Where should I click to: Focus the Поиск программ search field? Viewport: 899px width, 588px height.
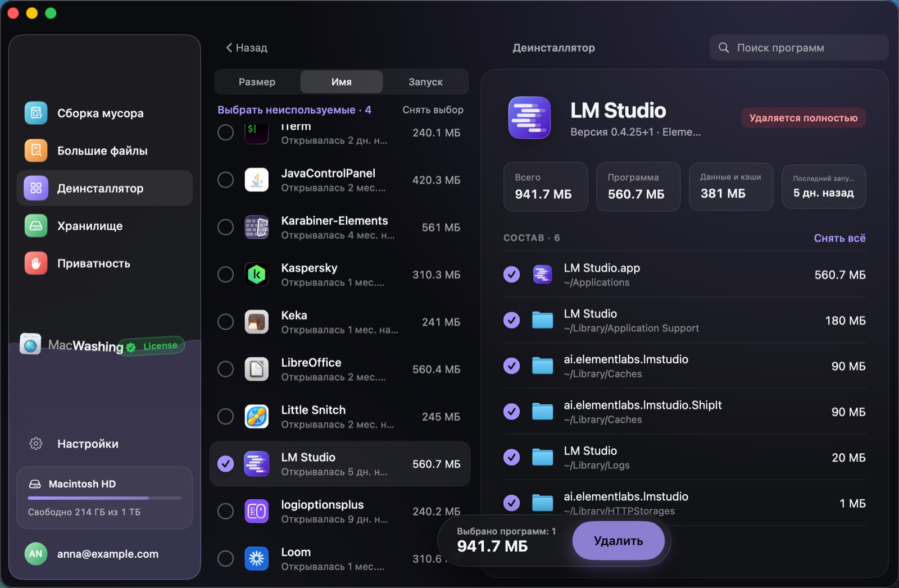point(799,48)
